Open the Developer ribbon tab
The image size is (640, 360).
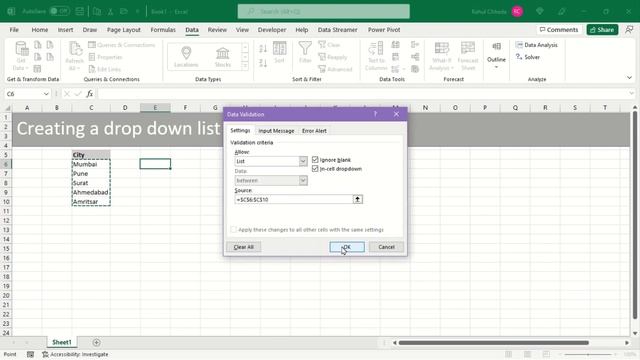tap(272, 30)
